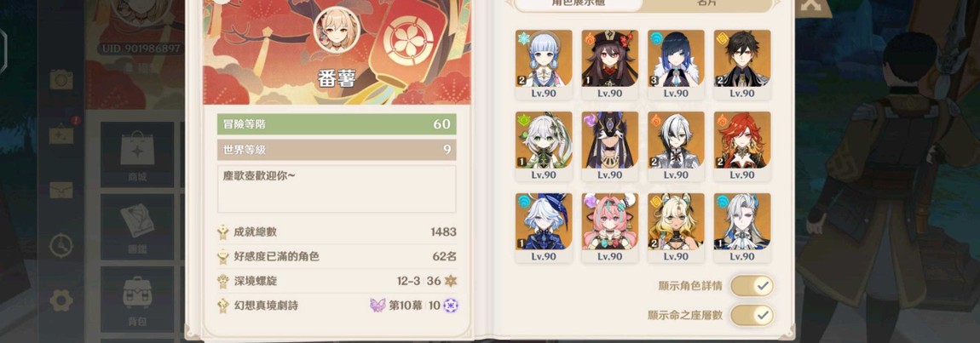Click the 幻想真境劇詩 第10幕 row
The width and height of the screenshot is (980, 343).
pyautogui.click(x=337, y=306)
